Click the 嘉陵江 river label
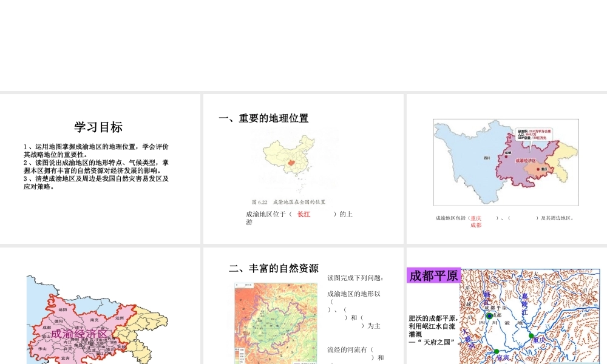This screenshot has width=607, height=364. pos(524,304)
